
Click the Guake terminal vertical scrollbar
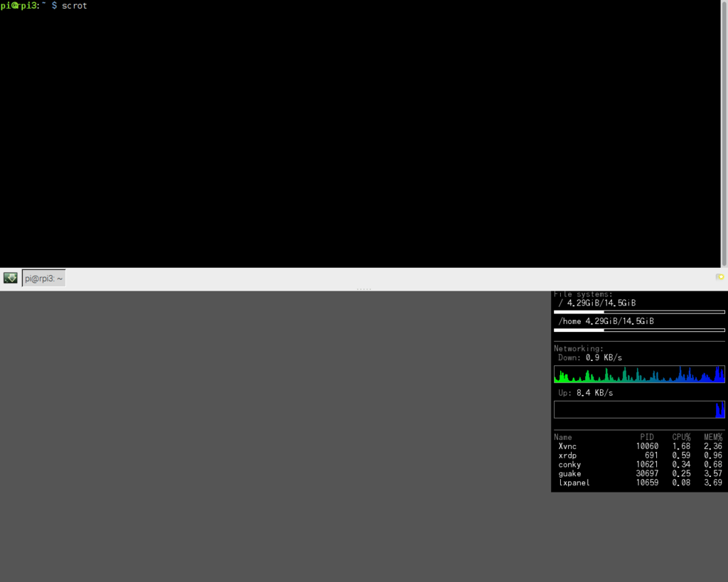click(724, 134)
